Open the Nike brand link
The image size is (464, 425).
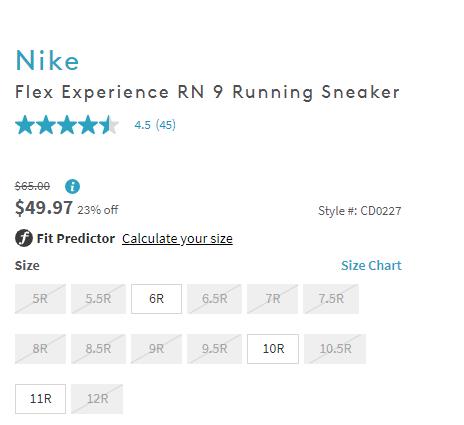tap(47, 60)
